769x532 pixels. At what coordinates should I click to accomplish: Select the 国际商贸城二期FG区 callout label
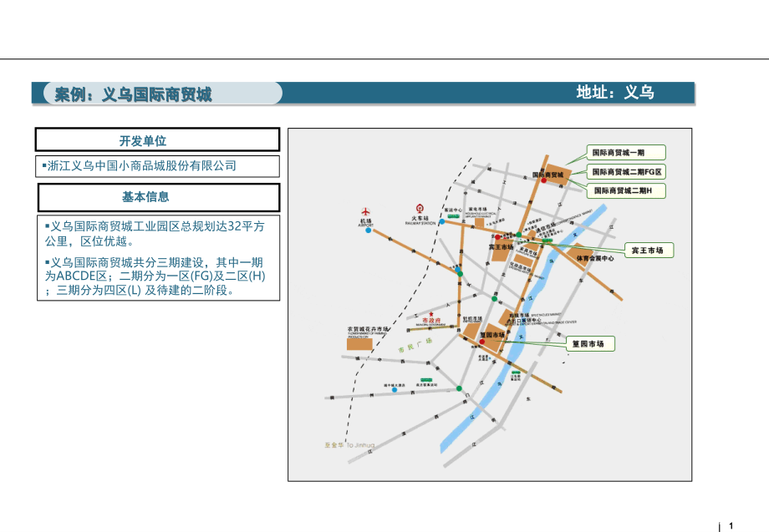click(x=627, y=172)
